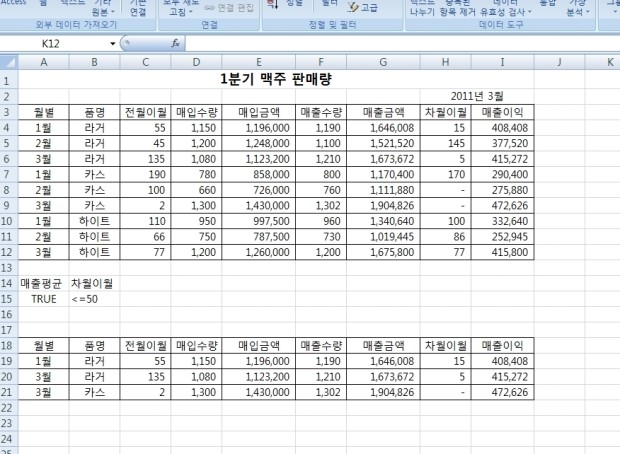Select row 22 header

(9, 408)
